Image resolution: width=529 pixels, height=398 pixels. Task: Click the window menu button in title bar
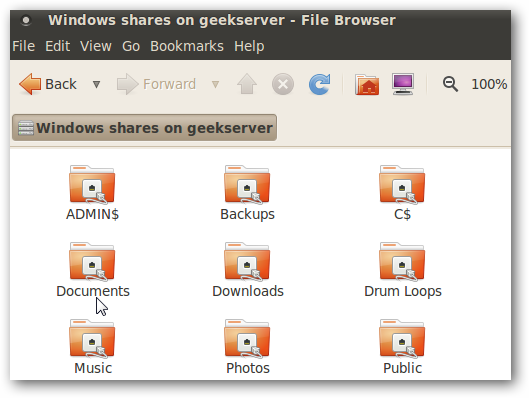[x=26, y=21]
